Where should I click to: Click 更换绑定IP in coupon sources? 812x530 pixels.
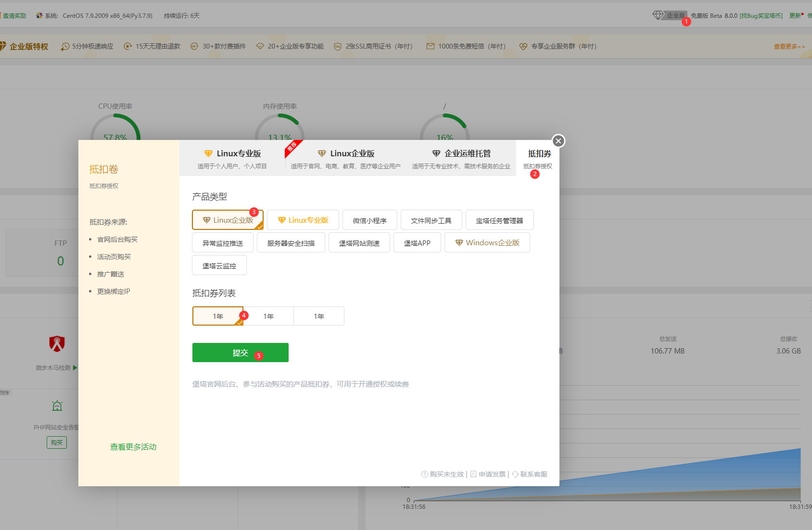click(x=114, y=291)
